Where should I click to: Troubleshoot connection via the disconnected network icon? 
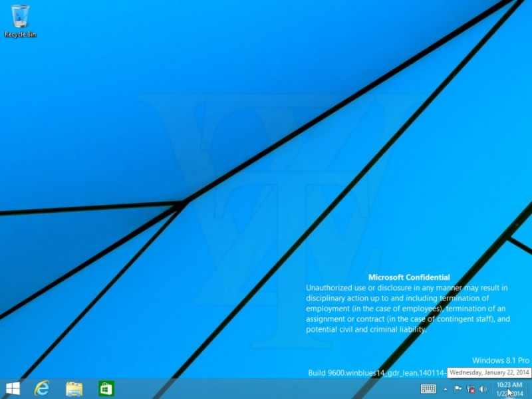click(x=470, y=388)
